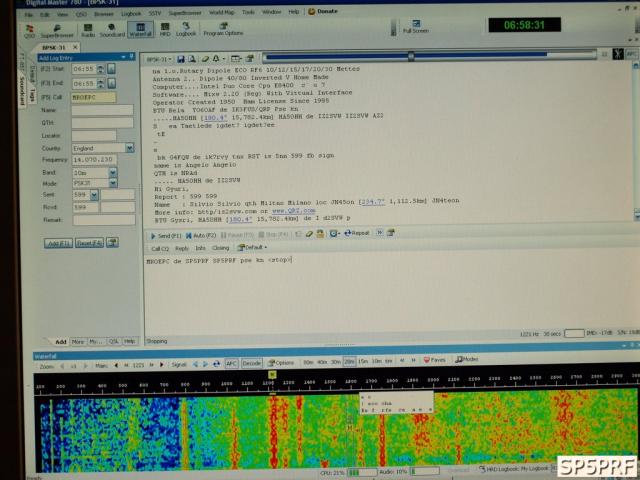Open the www.QRZ.com link
Viewport: 640px width, 480px height.
[293, 211]
